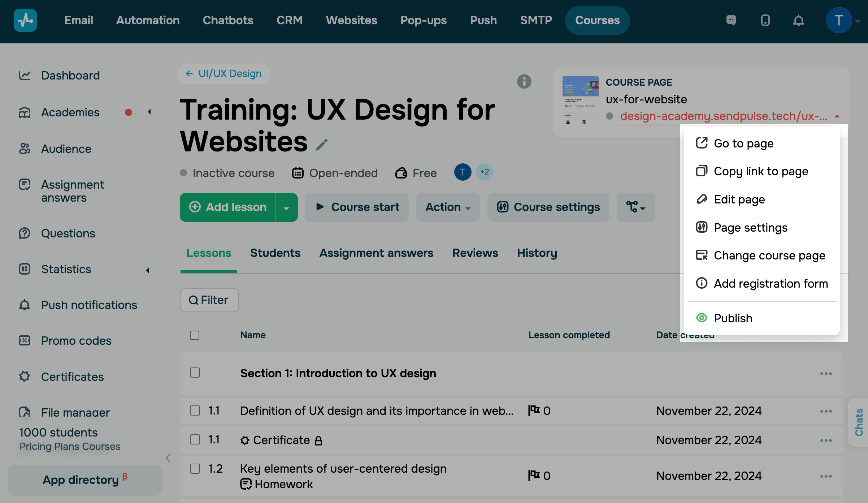The image size is (868, 503).
Task: Expand the Statistics sidebar submenu arrow
Action: [x=148, y=270]
